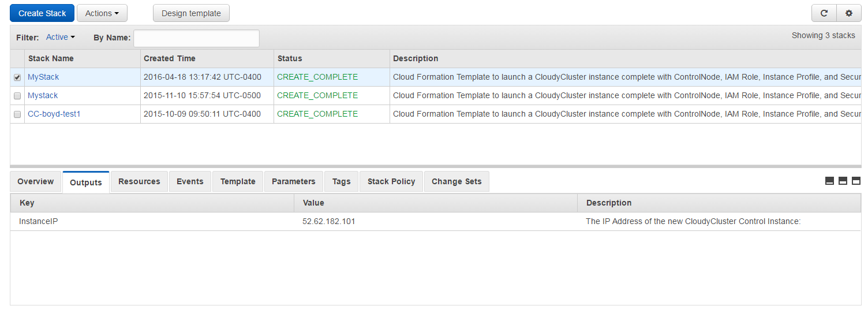Sort by the Created Time column header
Screen dimensions: 868x313
pyautogui.click(x=170, y=58)
